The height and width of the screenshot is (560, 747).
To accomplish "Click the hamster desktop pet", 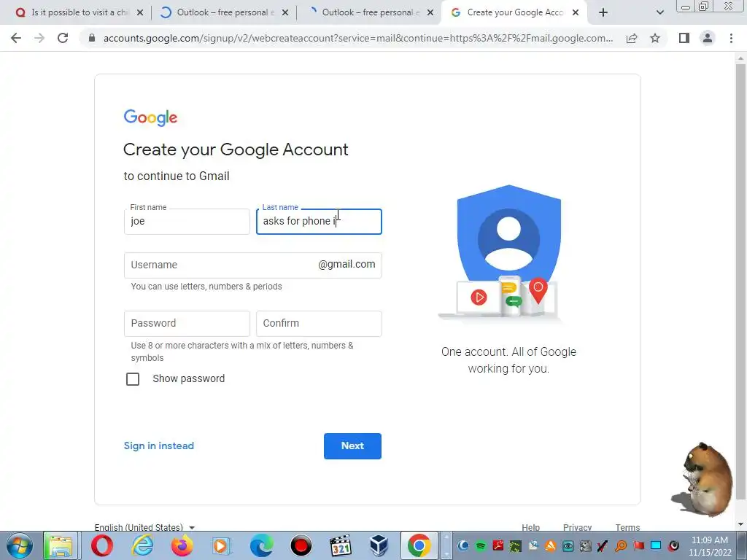I will coord(703,480).
